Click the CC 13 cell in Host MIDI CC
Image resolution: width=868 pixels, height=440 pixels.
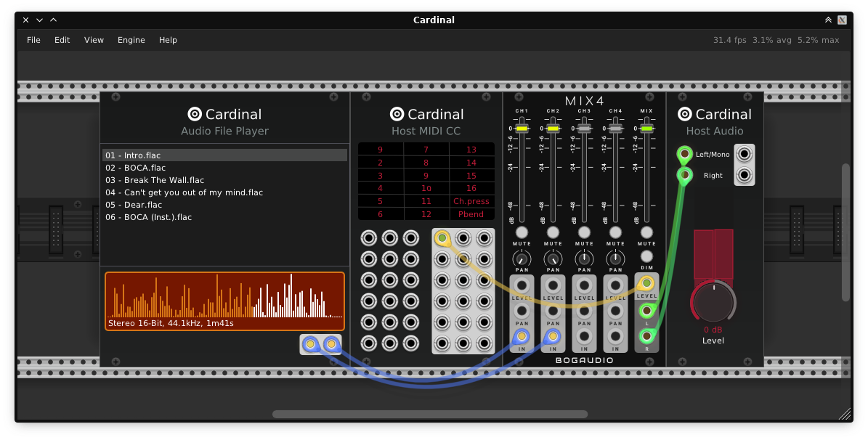pos(471,150)
